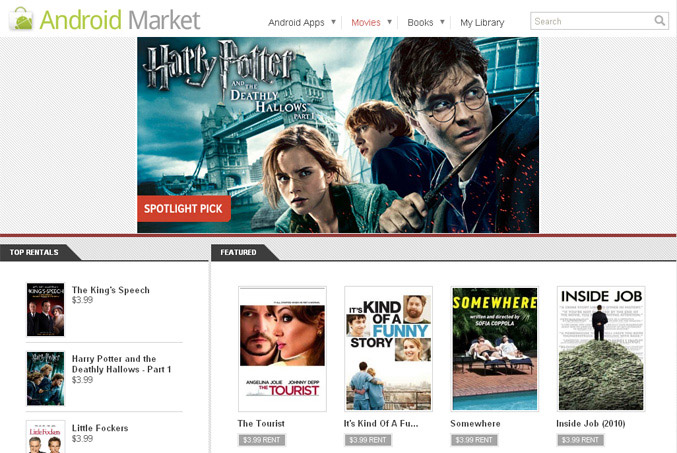Screen dimensions: 677x453
Task: Open Inside Job (2010) title link
Action: click(x=591, y=424)
